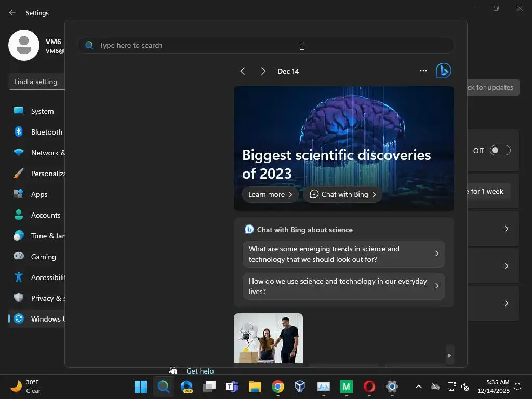Click the Settings back arrow
The width and height of the screenshot is (532, 399).
point(12,12)
